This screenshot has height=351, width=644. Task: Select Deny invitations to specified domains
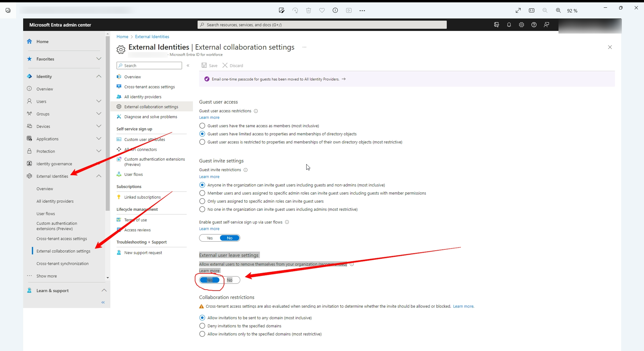tap(202, 326)
